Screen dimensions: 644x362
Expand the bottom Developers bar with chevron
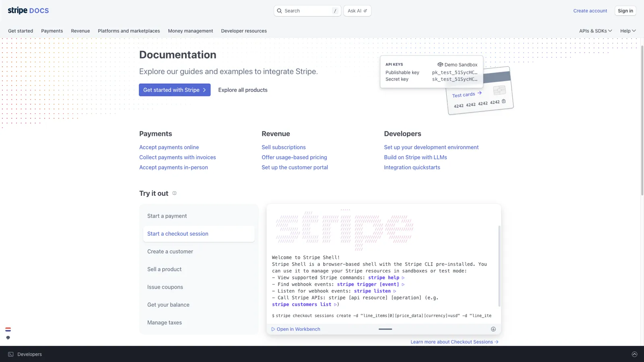click(634, 354)
